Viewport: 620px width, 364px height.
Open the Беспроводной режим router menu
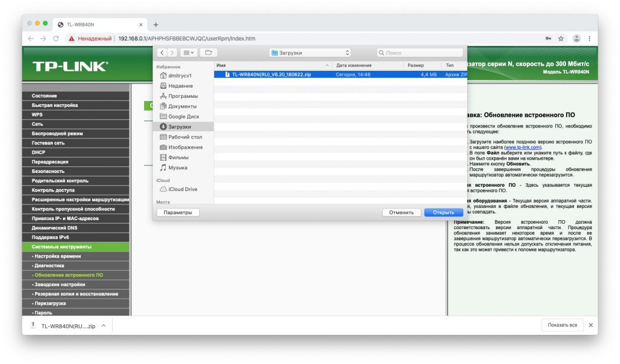(x=57, y=133)
